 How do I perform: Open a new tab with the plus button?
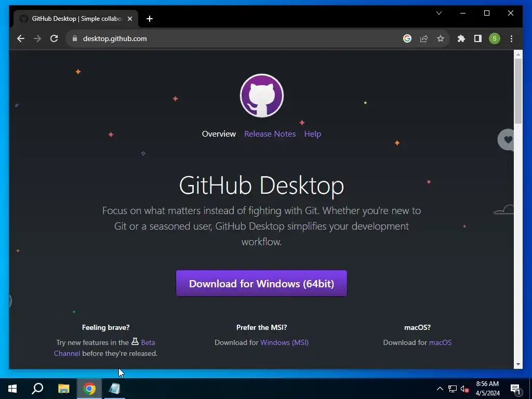[149, 19]
